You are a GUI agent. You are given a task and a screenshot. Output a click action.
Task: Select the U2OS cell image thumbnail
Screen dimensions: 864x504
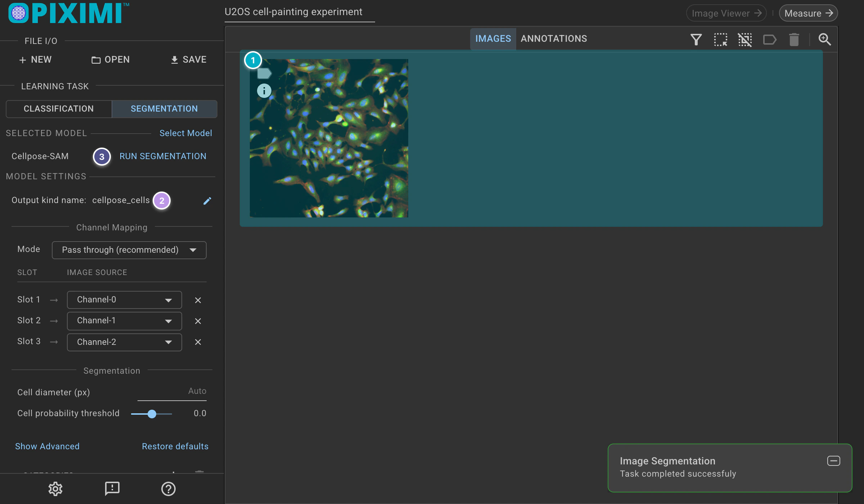(329, 138)
